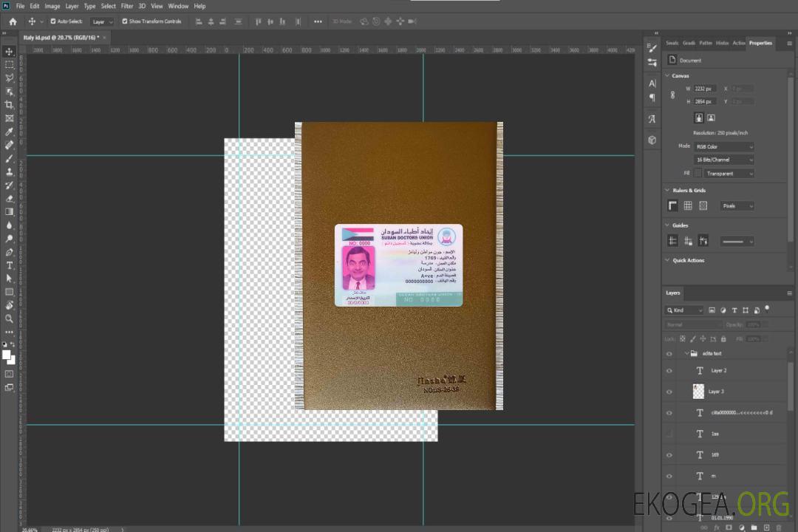Select the Rectangular Marquee tool
The image size is (798, 532).
(x=10, y=64)
